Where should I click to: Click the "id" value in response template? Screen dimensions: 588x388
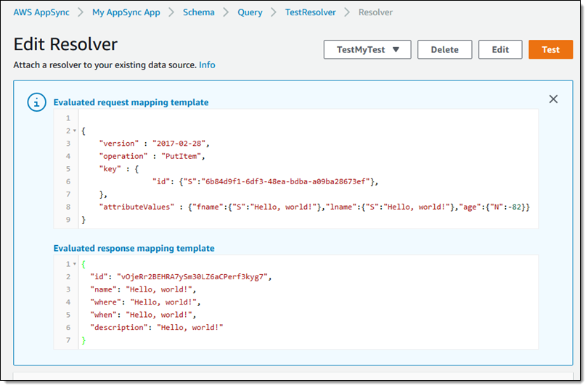(x=193, y=277)
